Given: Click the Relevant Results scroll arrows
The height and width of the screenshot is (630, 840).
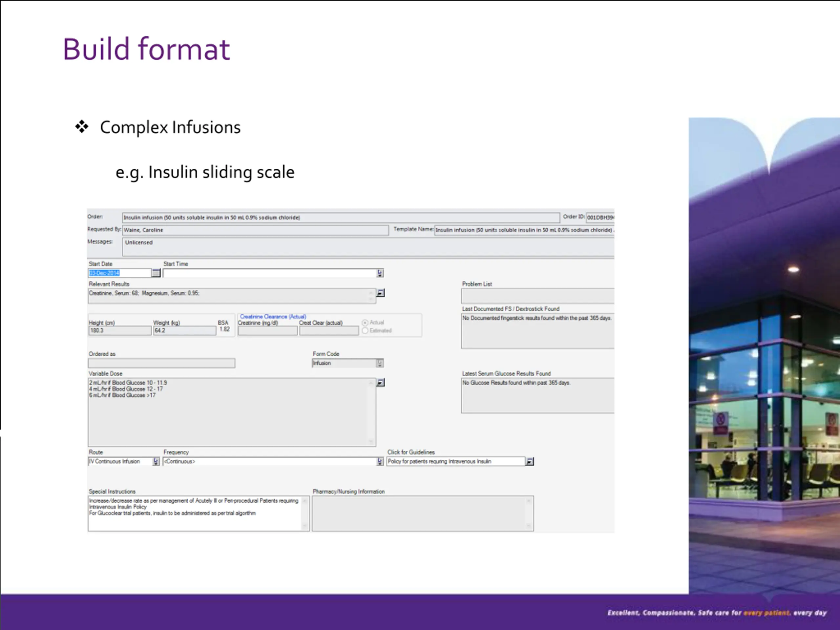Looking at the screenshot, I should pyautogui.click(x=371, y=296).
